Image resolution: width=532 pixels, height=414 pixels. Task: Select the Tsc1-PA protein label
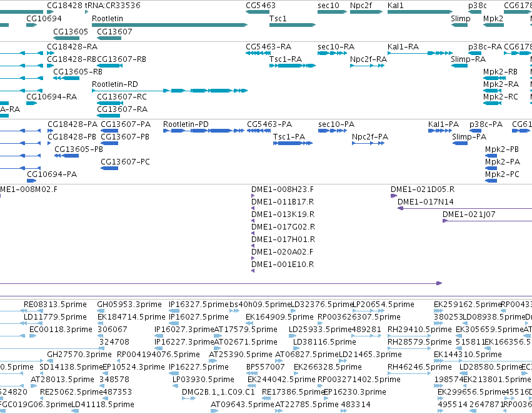pyautogui.click(x=289, y=137)
